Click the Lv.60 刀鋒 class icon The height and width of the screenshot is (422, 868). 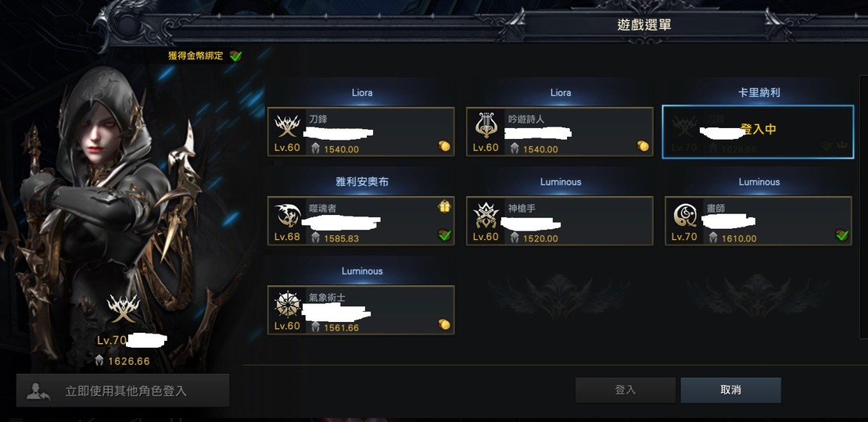(x=288, y=126)
